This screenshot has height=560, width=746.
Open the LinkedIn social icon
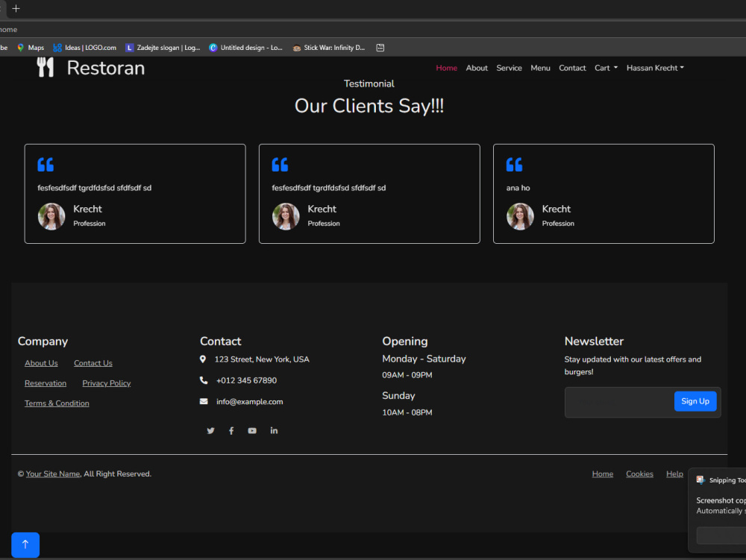pos(274,431)
